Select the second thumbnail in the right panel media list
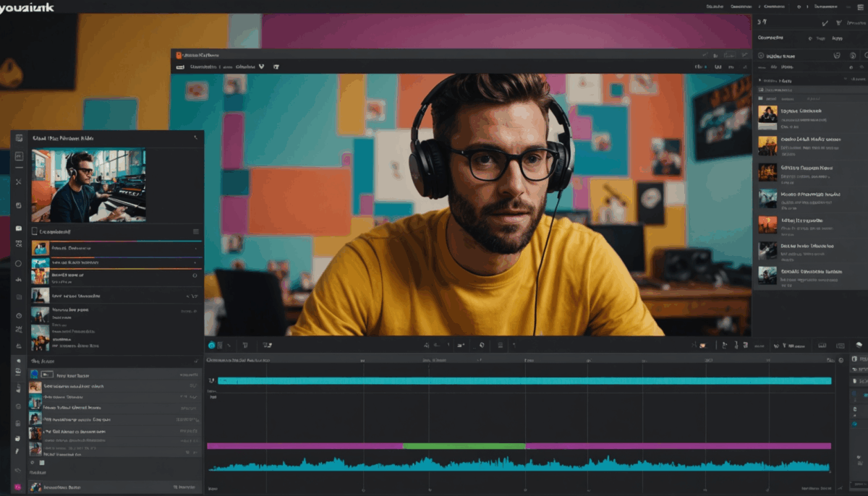 pyautogui.click(x=767, y=145)
